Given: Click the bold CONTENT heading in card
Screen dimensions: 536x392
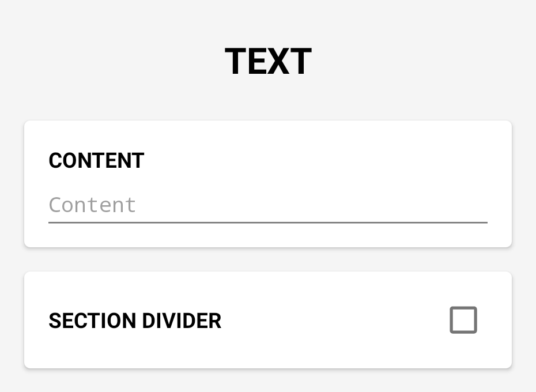Looking at the screenshot, I should click(96, 161).
